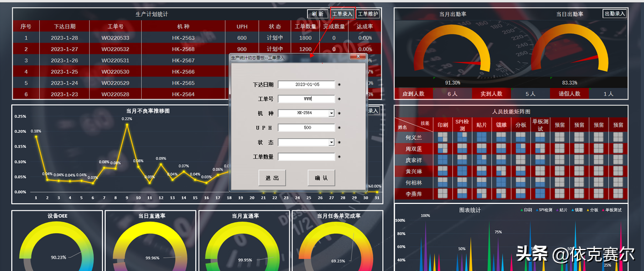Click the 机种 table column header
This screenshot has width=644, height=271.
coord(183,26)
